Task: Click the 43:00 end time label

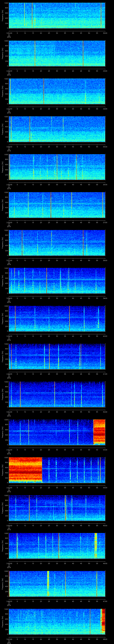Action: point(105,450)
